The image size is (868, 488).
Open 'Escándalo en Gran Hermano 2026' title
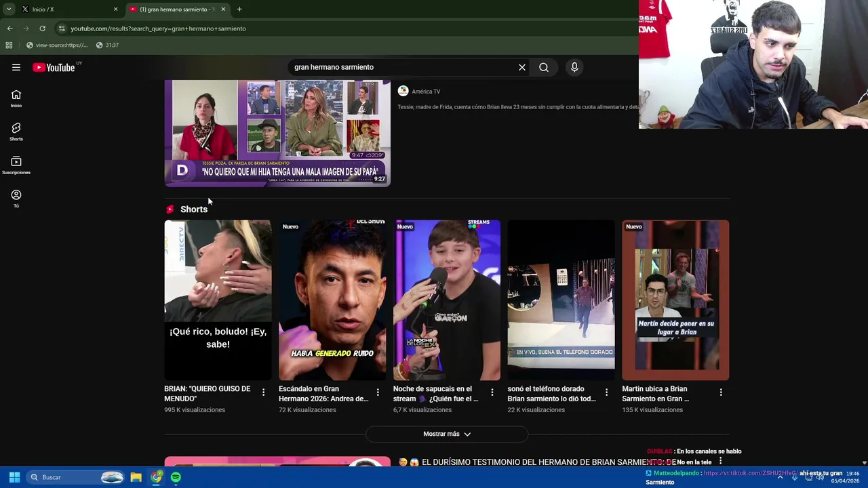[x=323, y=394]
